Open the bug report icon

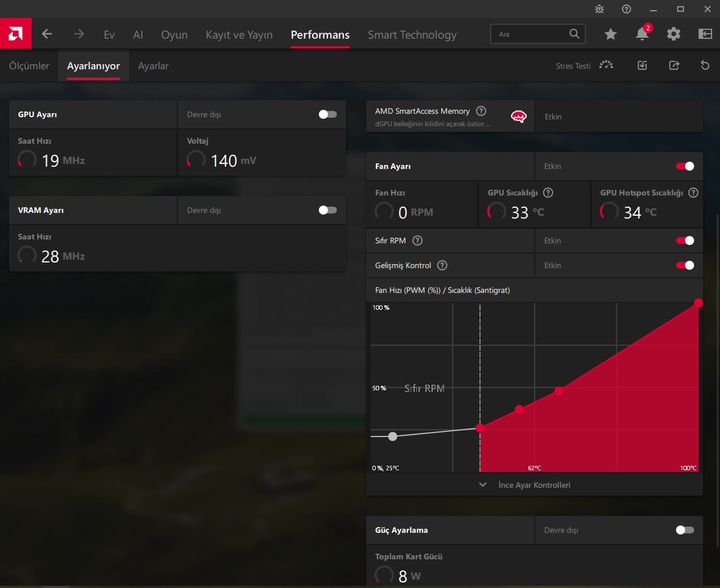click(x=599, y=9)
